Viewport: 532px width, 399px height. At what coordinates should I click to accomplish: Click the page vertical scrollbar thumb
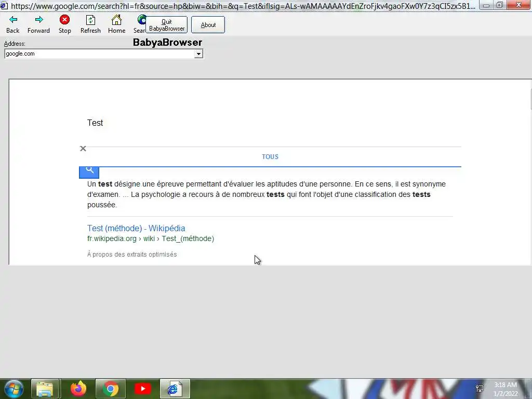530,99
